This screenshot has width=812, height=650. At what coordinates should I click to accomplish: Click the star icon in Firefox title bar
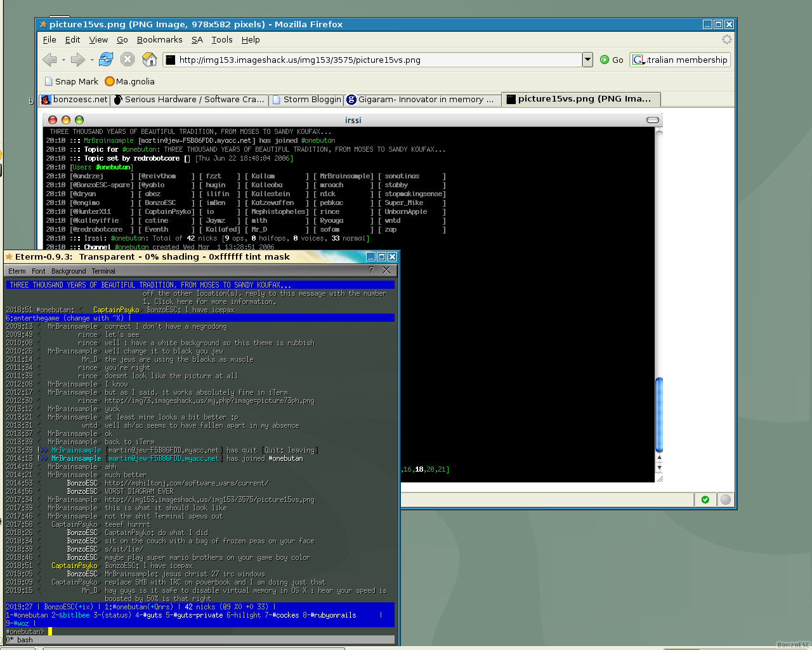click(43, 24)
